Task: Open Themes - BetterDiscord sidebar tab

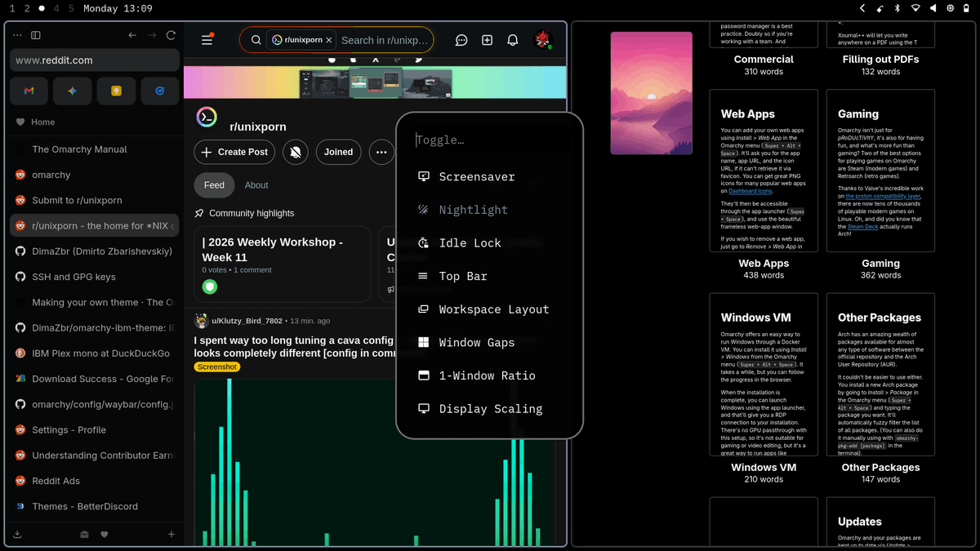Action: tap(95, 506)
